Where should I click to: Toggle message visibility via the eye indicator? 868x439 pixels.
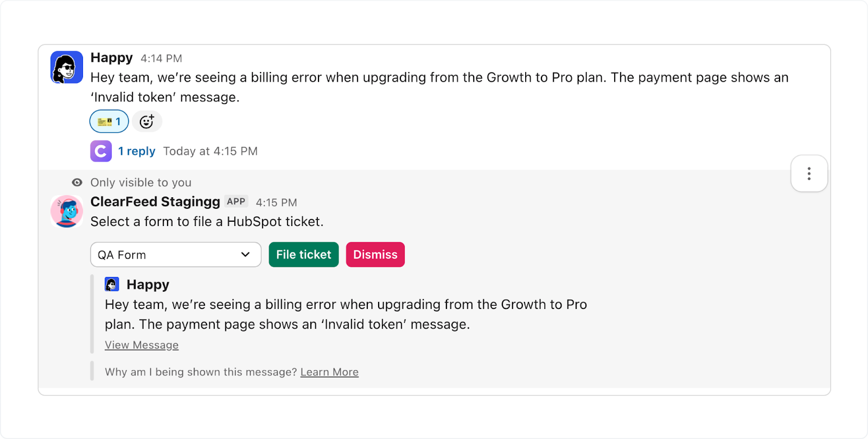[x=78, y=183]
